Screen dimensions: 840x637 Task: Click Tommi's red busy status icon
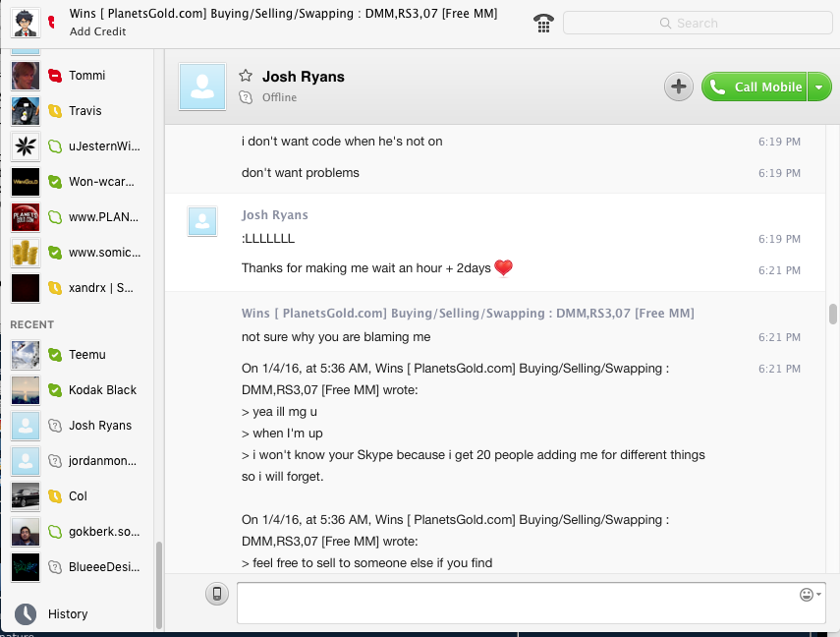[55, 76]
